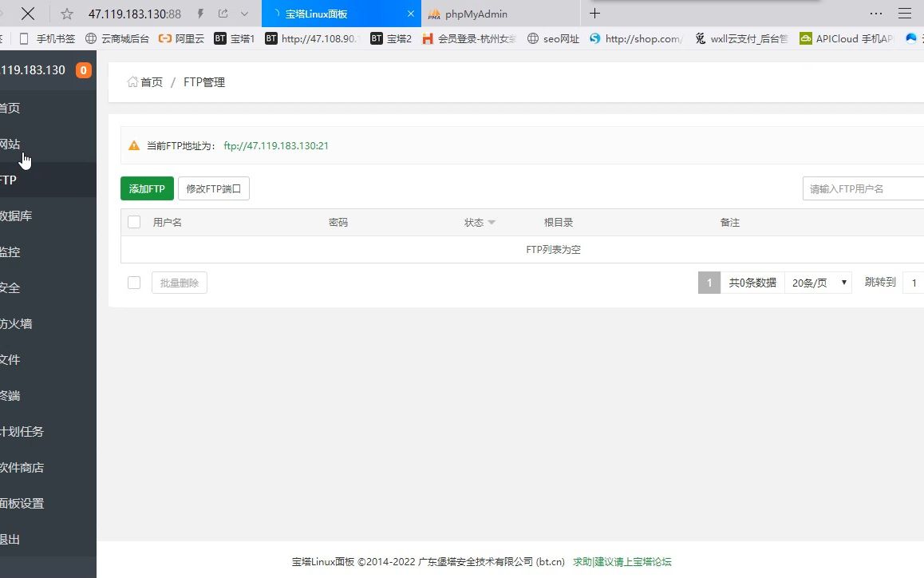Viewport: 924px width, 578px height.
Task: Click the bookmark star in the address bar
Action: coord(68,13)
